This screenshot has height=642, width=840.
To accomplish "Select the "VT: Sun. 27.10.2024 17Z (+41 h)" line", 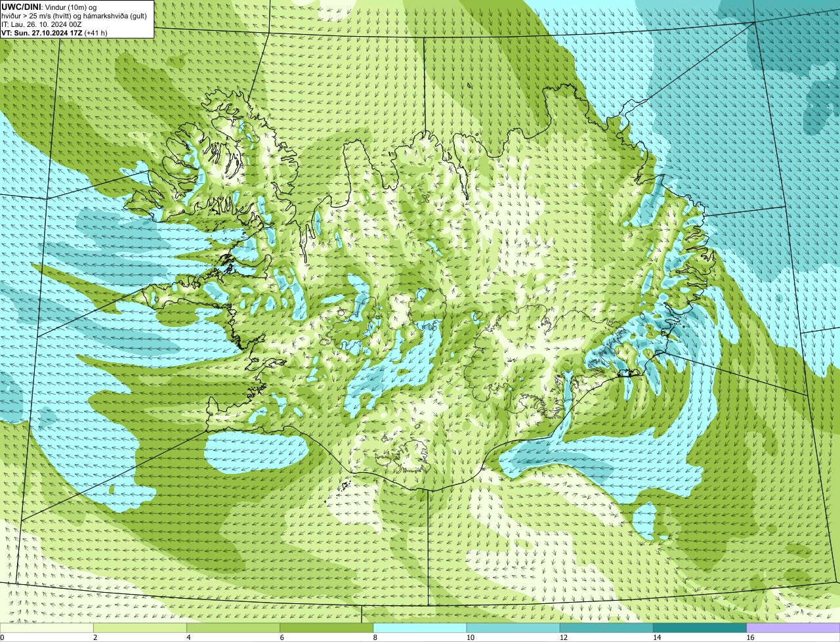I will click(54, 33).
